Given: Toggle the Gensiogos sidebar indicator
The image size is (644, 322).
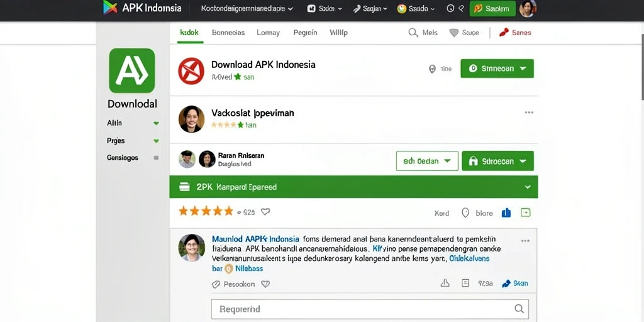Looking at the screenshot, I should coord(156,158).
